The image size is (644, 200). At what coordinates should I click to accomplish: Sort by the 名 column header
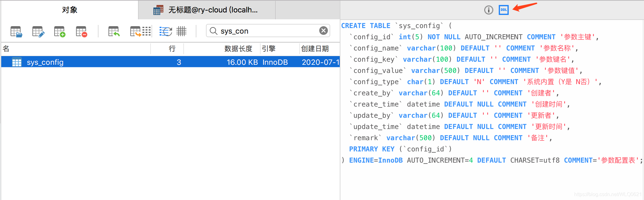(x=76, y=49)
